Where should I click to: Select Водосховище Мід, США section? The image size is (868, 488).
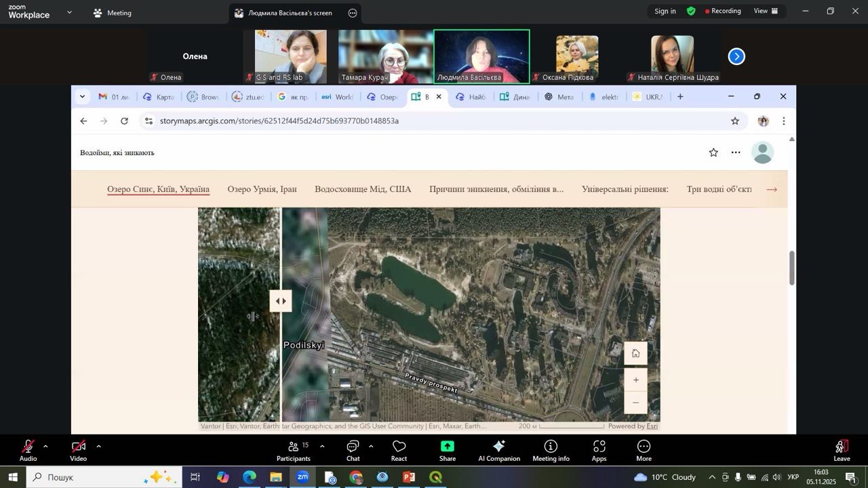coord(363,189)
